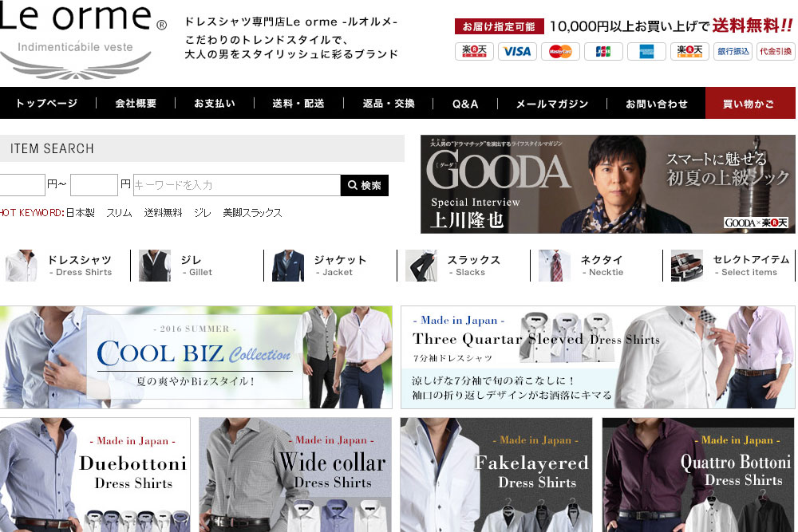Open the 買い物かご cart button
Viewport: 798px width, 532px height.
(750, 103)
